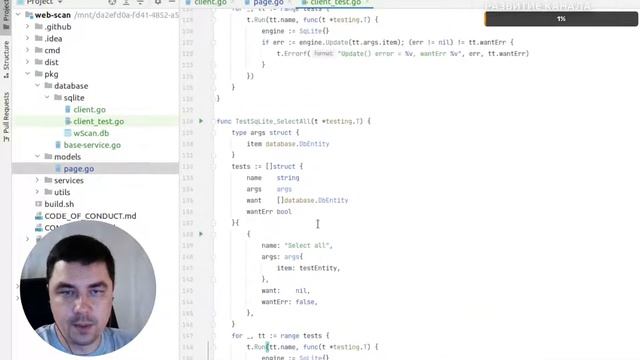Click the database file icon beside wScan.db

[x=68, y=133]
